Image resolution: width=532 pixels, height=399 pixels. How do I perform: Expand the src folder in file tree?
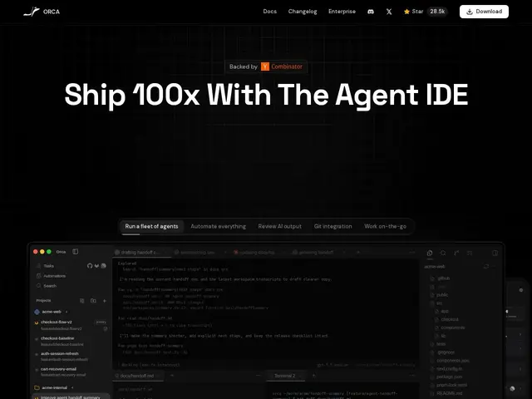436,303
